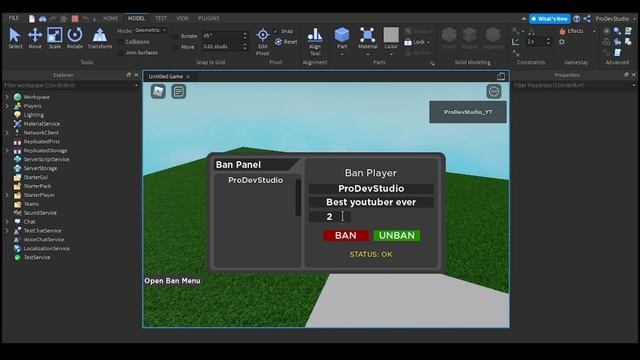Screen dimensions: 640x360
Task: Open the Roblox menu icon in the viewport
Action: tap(158, 91)
